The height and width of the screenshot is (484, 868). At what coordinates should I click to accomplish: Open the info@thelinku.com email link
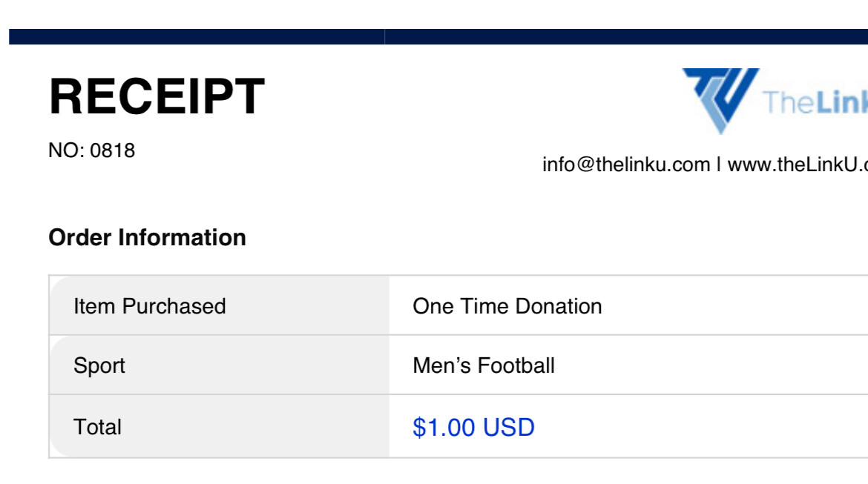click(626, 165)
